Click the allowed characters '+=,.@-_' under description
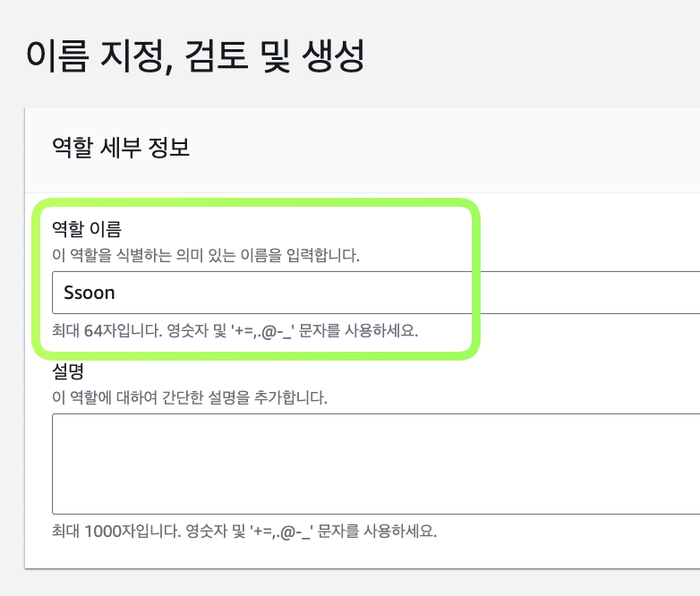Image resolution: width=700 pixels, height=596 pixels. click(x=281, y=532)
